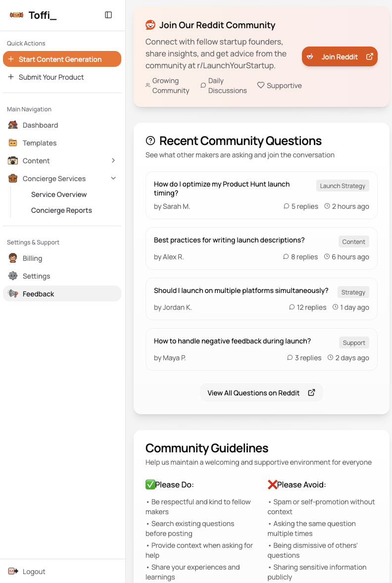The image size is (392, 583).
Task: Click the external link icon on View All Questions
Action: [x=312, y=392]
